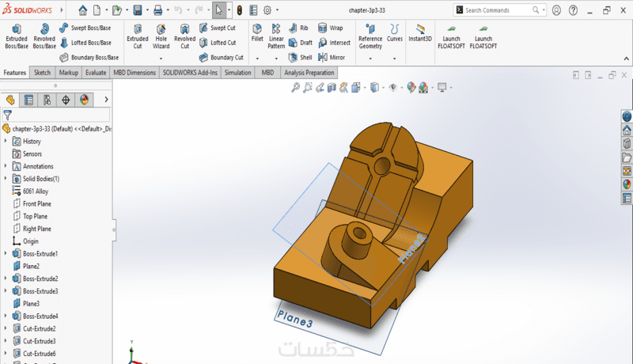
Task: Select the Shell tool
Action: (301, 58)
